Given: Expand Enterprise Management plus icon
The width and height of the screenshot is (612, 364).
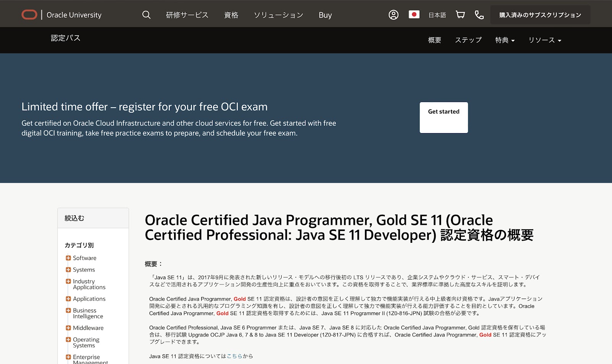Looking at the screenshot, I should tap(68, 357).
